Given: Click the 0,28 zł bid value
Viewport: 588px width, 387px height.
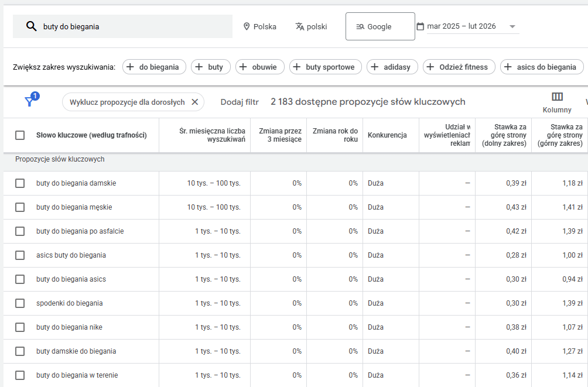Looking at the screenshot, I should point(517,255).
